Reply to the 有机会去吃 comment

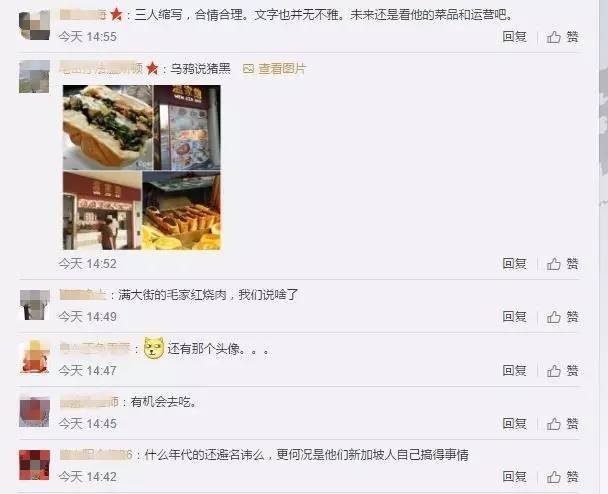click(514, 423)
